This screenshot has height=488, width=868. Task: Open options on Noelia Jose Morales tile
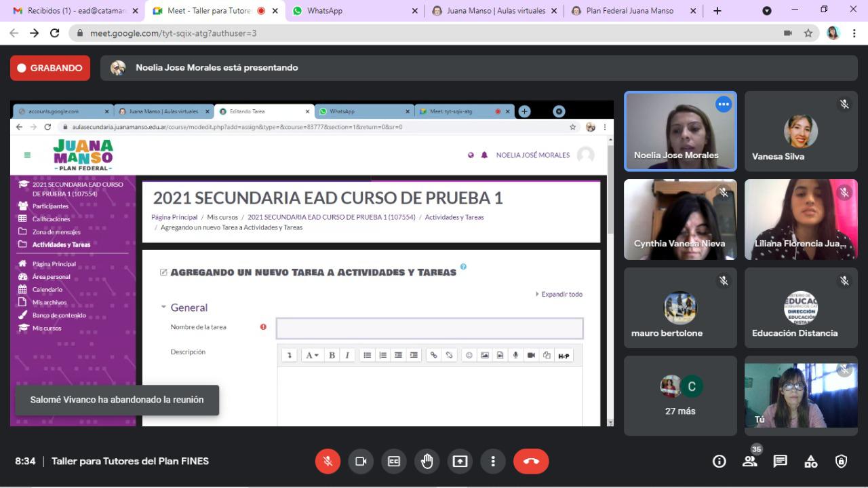(724, 105)
